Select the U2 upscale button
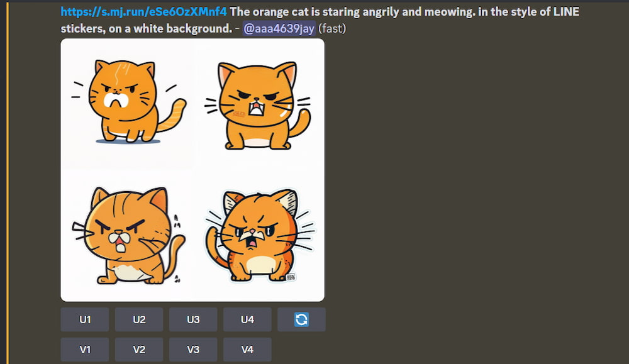The height and width of the screenshot is (364, 629). (x=139, y=319)
